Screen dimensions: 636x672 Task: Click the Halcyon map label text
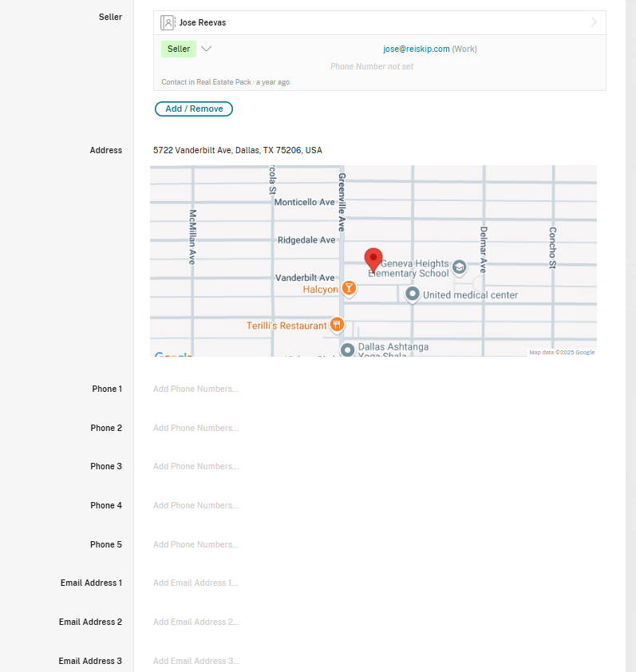[x=320, y=290]
